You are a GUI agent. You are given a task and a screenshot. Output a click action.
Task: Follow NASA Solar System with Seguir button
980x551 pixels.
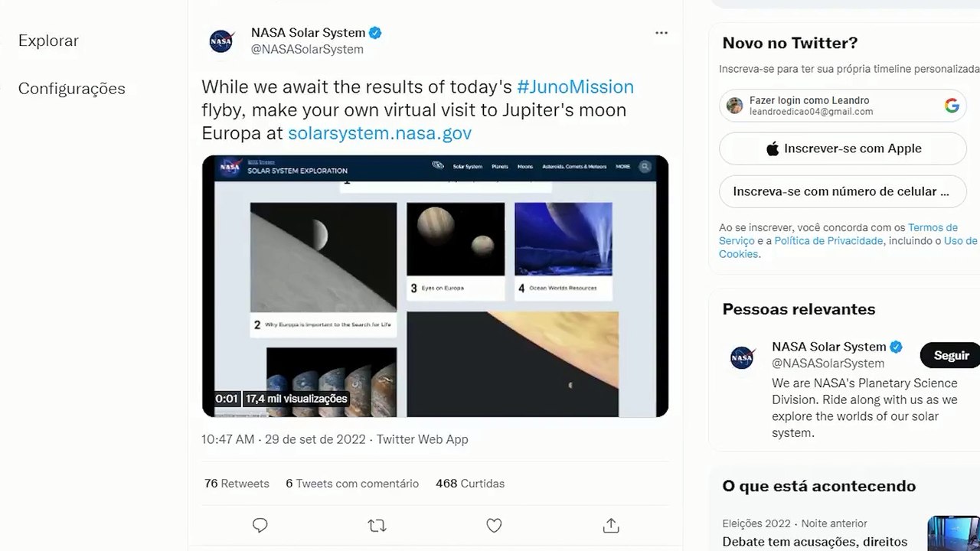click(951, 356)
